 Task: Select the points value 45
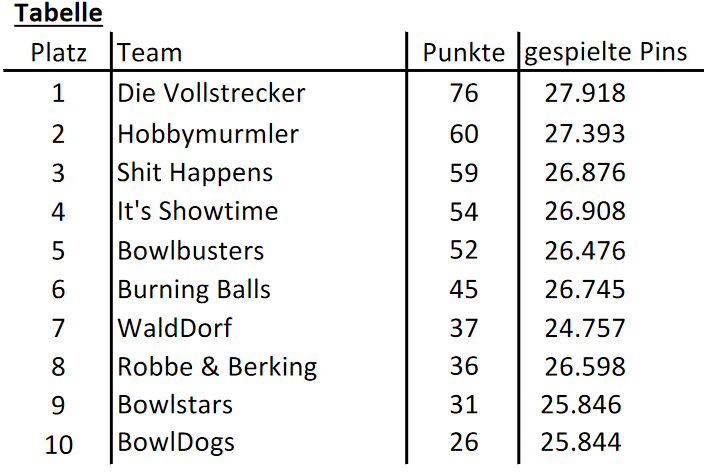coord(464,289)
